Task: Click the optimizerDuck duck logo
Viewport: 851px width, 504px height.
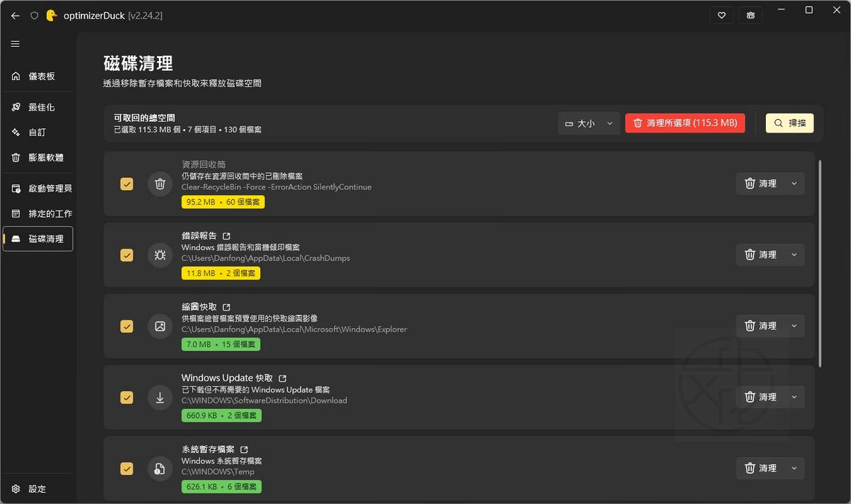Action: coord(52,15)
